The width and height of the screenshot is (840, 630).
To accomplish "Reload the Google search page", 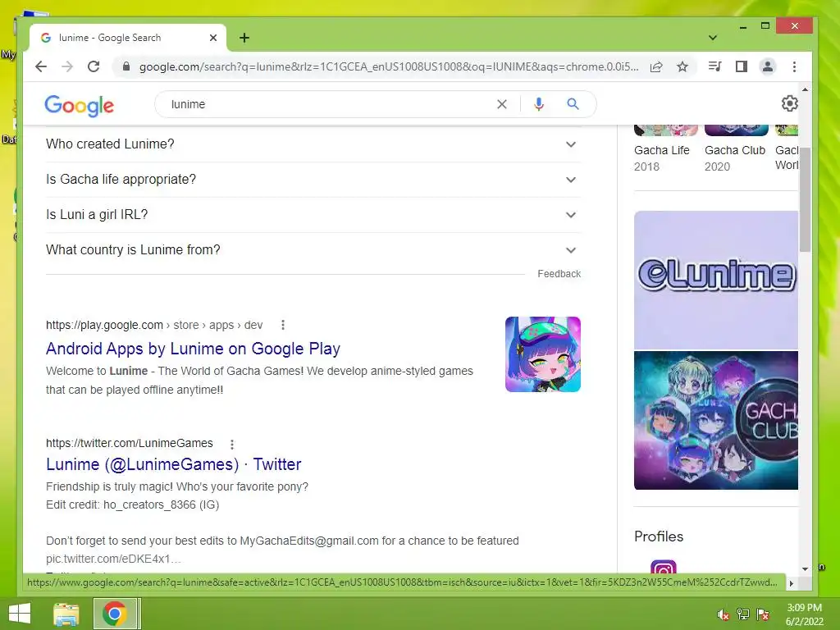I will coord(94,66).
